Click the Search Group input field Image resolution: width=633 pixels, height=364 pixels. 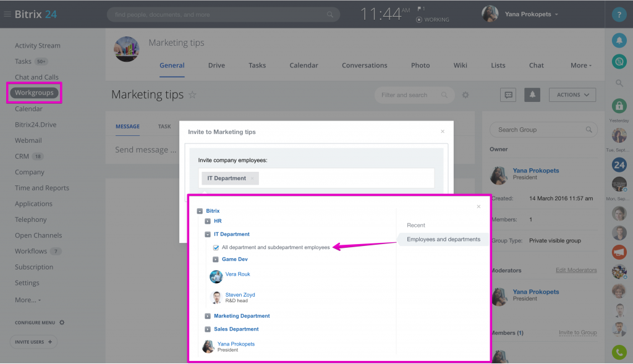coord(543,130)
